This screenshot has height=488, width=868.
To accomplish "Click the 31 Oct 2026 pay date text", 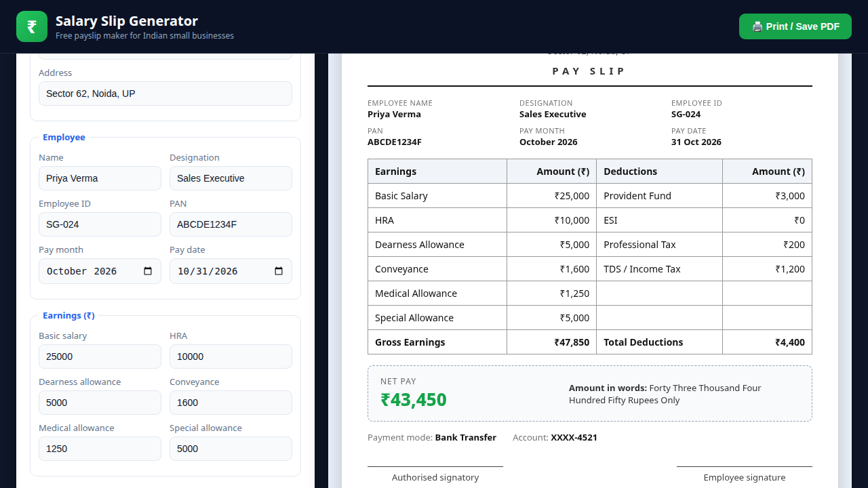I will point(696,142).
